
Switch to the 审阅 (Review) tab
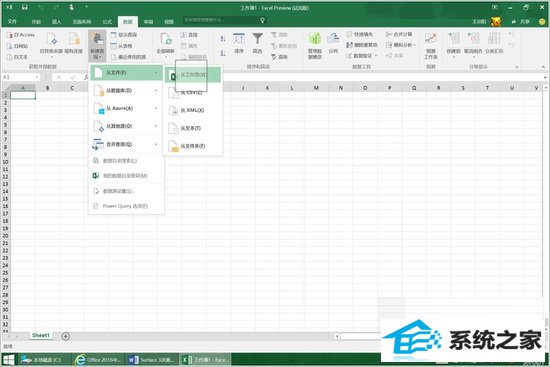point(148,22)
